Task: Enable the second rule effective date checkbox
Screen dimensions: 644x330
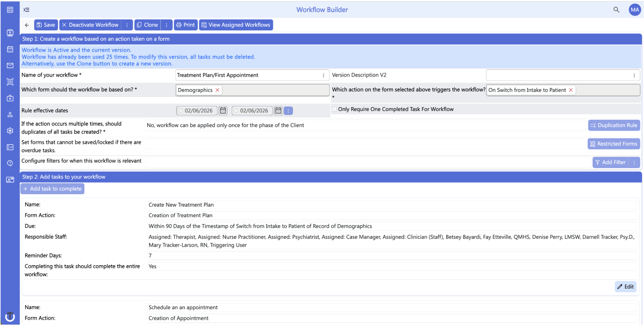Action: [x=236, y=111]
